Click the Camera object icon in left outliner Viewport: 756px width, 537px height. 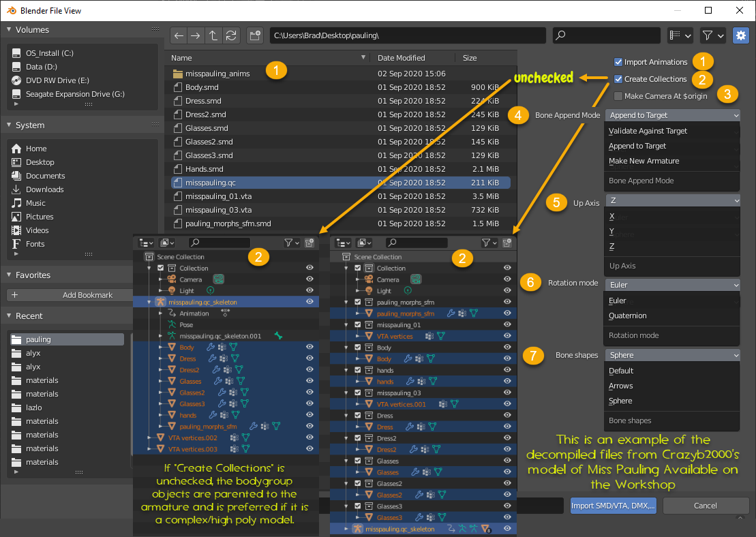172,279
